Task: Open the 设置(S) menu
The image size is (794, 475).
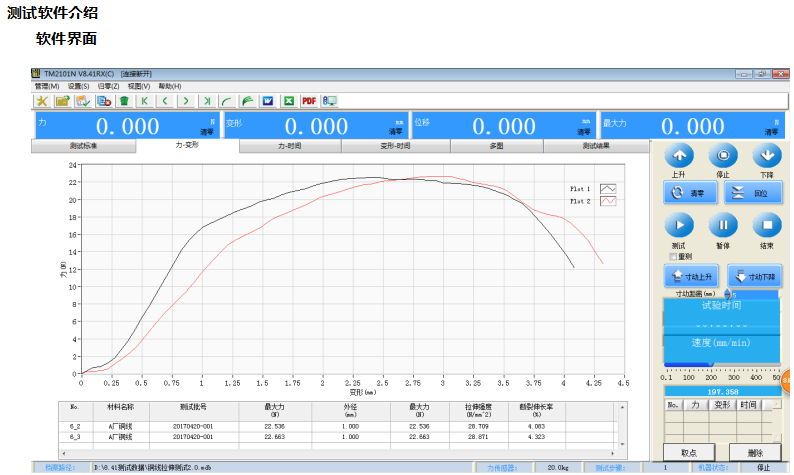Action: 78,87
